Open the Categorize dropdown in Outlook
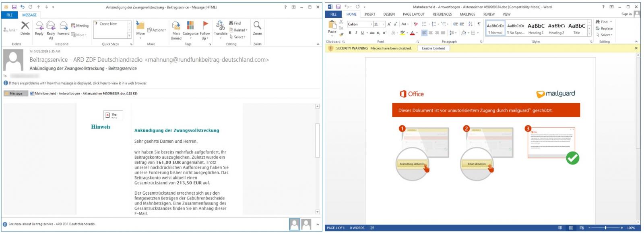644x233 pixels. (190, 30)
